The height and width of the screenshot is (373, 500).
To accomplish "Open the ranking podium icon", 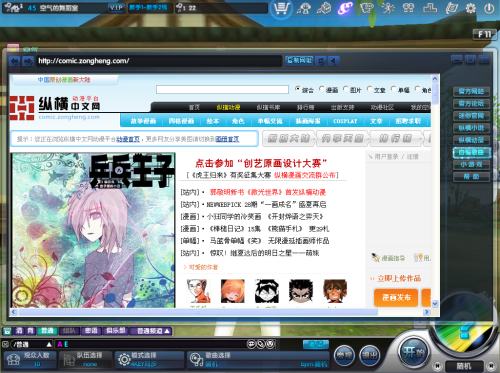I will point(430,8).
